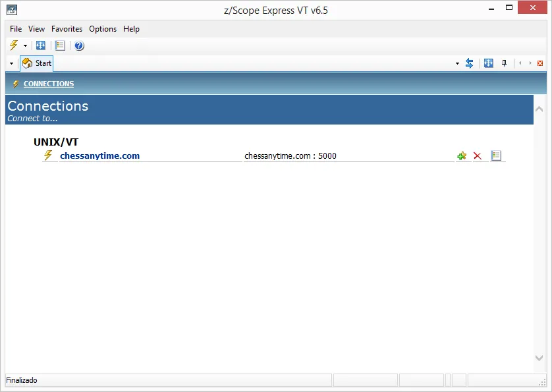
Task: Open the full screen view icon
Action: [x=41, y=45]
